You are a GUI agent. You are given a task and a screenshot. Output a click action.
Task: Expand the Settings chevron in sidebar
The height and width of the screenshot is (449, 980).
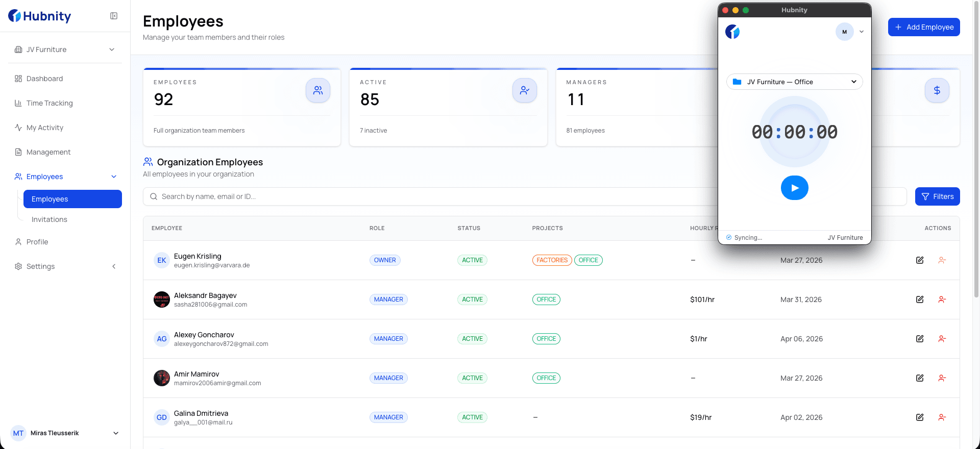114,266
